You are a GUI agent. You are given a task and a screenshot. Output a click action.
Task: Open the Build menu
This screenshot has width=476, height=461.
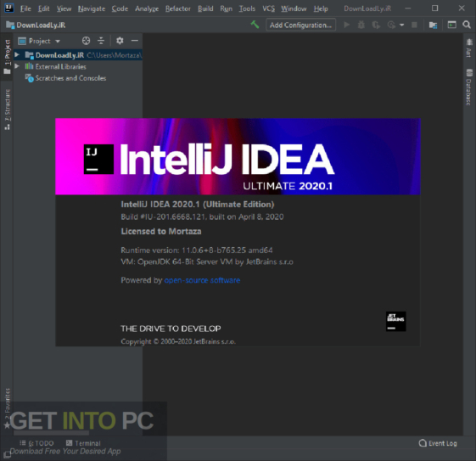[x=205, y=8]
